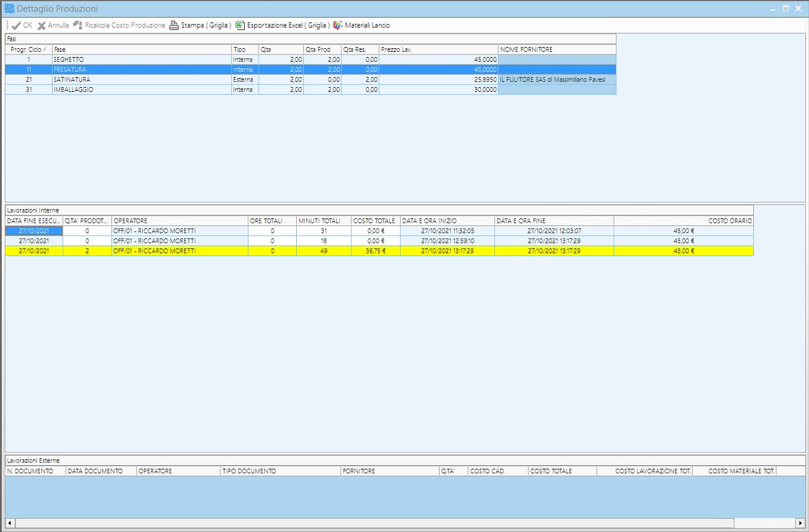Click the Stampa (Griglia) printer icon
The image size is (809, 532).
click(174, 26)
